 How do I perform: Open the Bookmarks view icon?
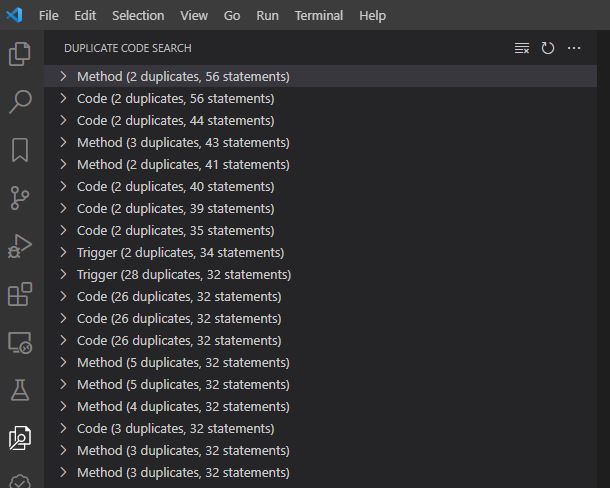click(x=19, y=150)
